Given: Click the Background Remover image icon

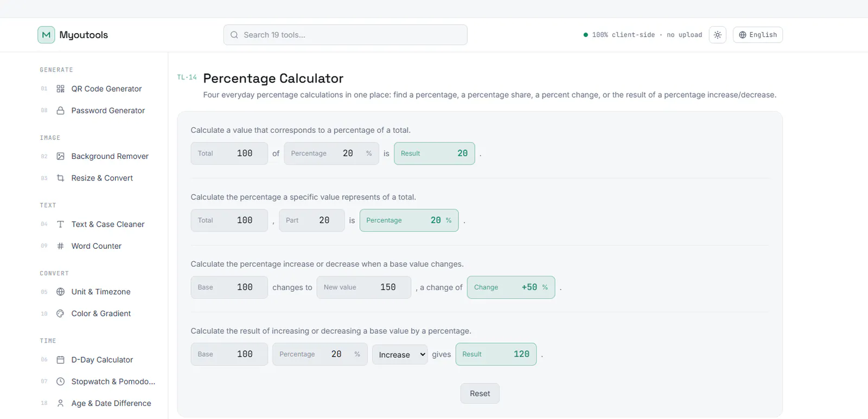Looking at the screenshot, I should [x=61, y=156].
